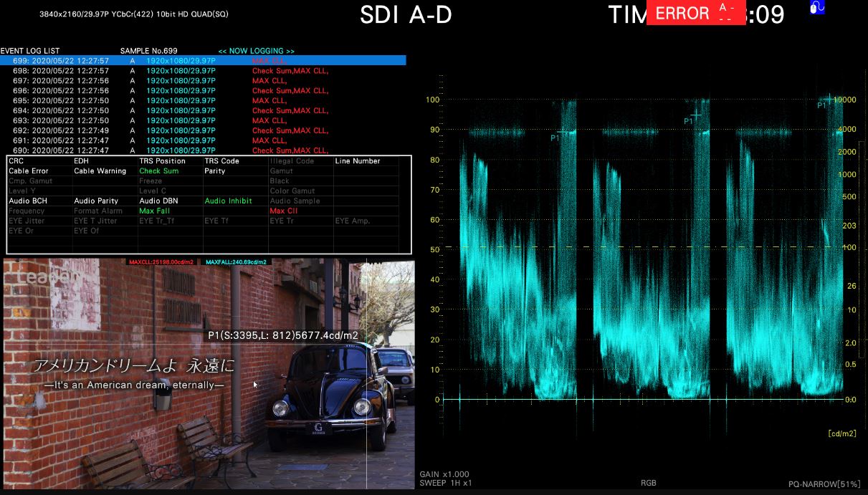Click the SDI A-D input title
868x495 pixels.
(x=406, y=14)
